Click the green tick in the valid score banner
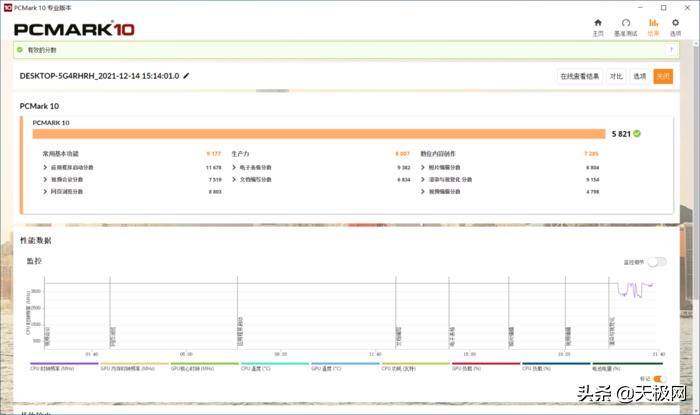This screenshot has width=700, height=415. (19, 48)
